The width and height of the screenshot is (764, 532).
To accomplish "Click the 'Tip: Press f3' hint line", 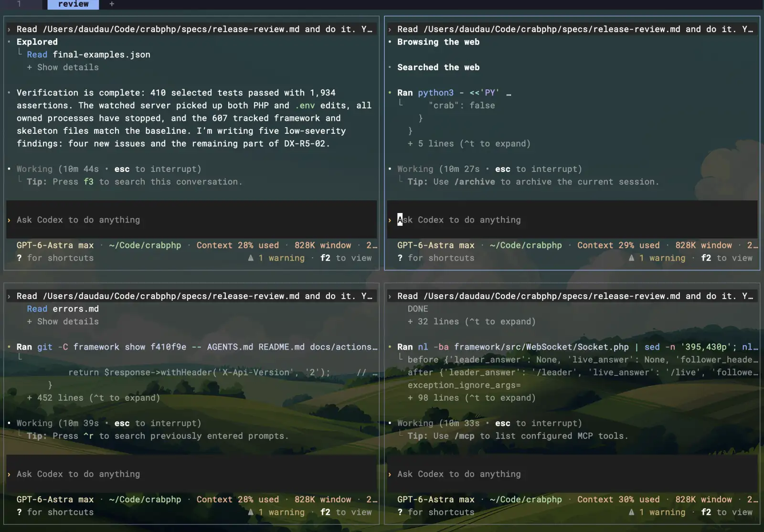I will coord(135,182).
